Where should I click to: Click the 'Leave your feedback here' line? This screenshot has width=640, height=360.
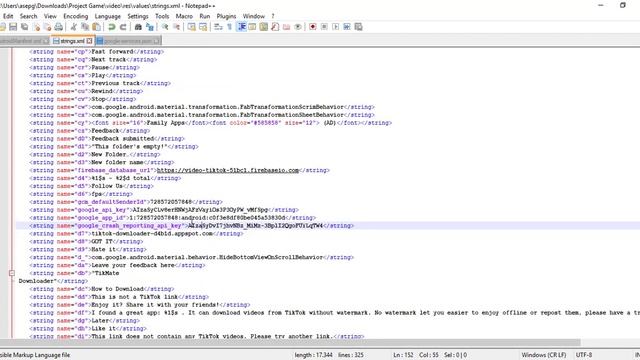pyautogui.click(x=117, y=265)
